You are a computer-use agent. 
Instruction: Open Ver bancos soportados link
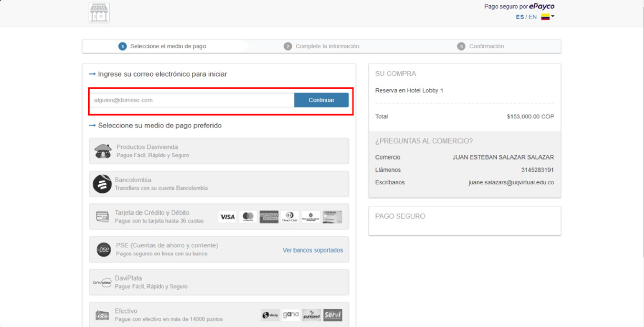coord(313,250)
